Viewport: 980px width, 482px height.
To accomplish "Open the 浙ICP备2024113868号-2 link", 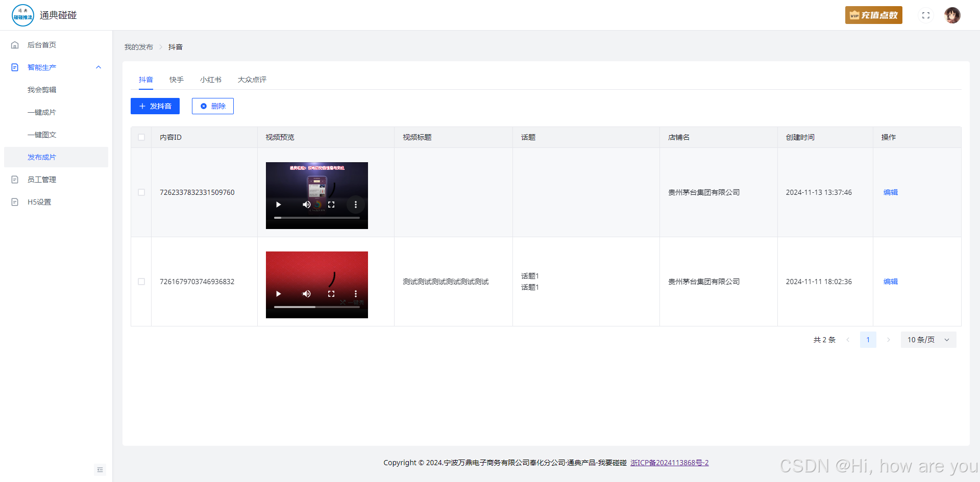I will [x=670, y=463].
